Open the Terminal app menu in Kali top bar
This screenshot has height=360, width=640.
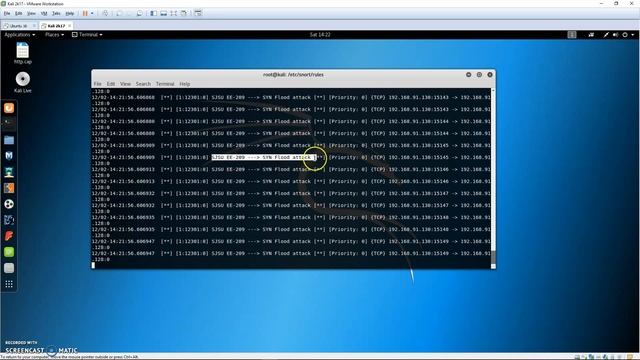(x=87, y=35)
